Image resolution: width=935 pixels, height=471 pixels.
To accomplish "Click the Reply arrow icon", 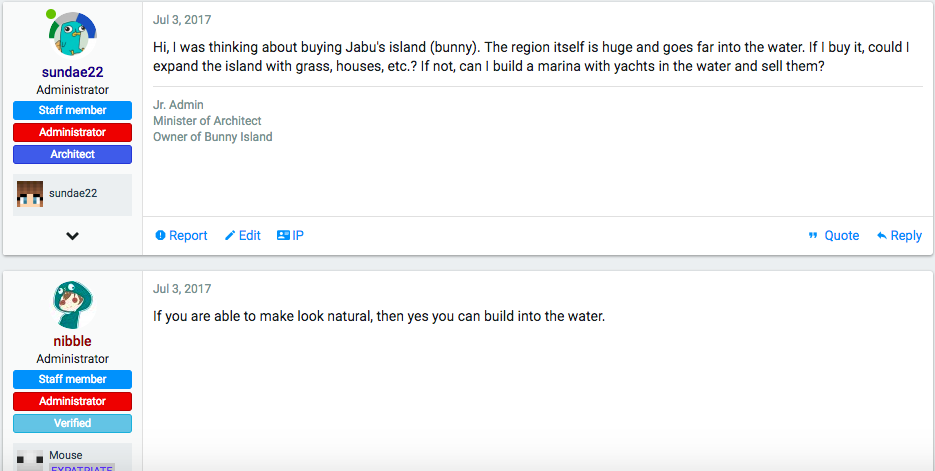I will pyautogui.click(x=881, y=236).
